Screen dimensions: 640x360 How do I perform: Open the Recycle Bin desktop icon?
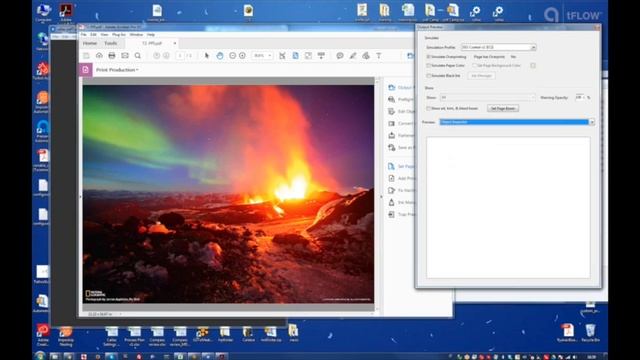click(590, 333)
